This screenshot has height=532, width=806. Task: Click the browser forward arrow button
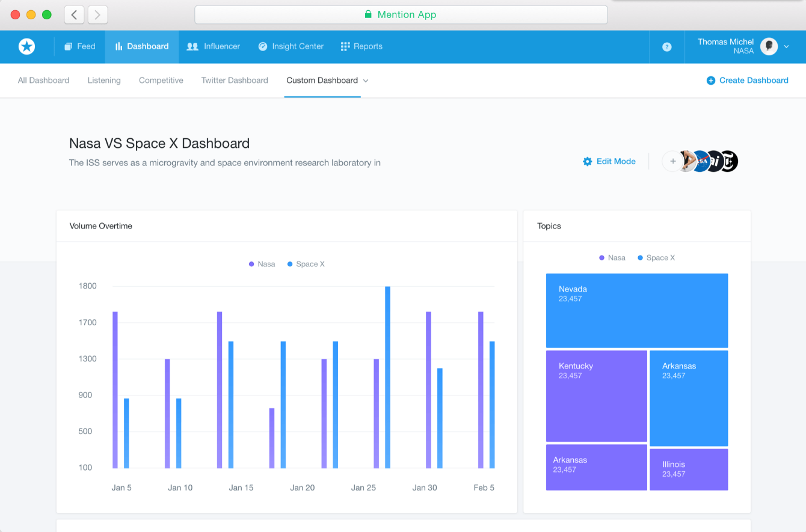(97, 15)
